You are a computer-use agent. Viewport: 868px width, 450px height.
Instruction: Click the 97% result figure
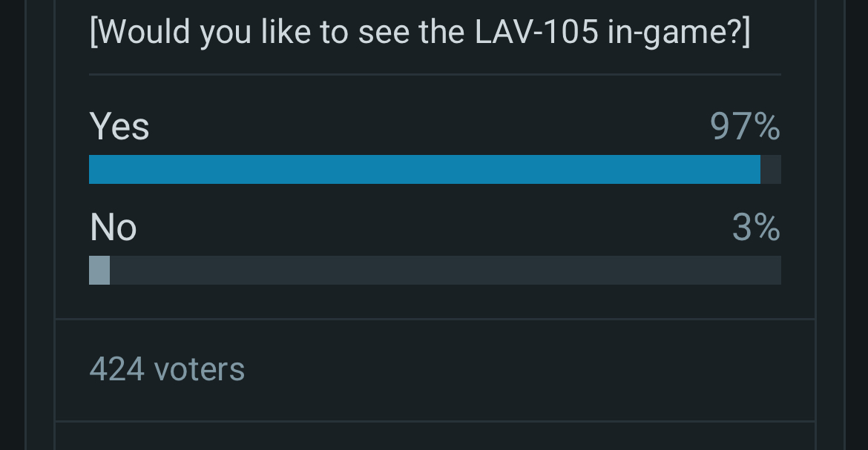point(744,127)
